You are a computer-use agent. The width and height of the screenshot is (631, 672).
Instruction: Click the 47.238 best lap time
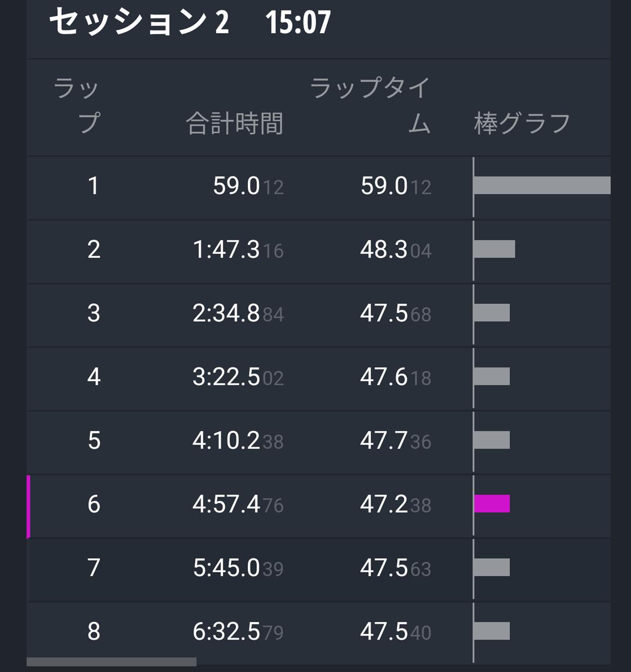pos(396,505)
